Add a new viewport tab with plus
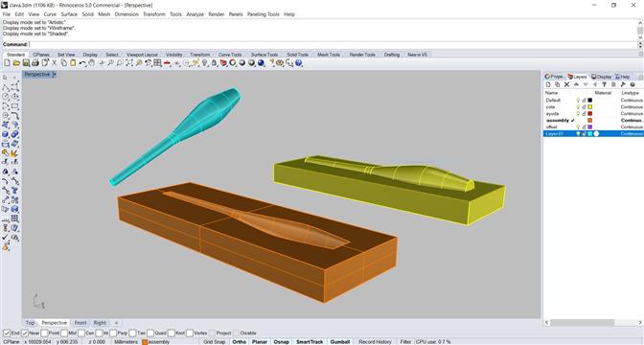Screen dimensions: 644x345 (116, 323)
